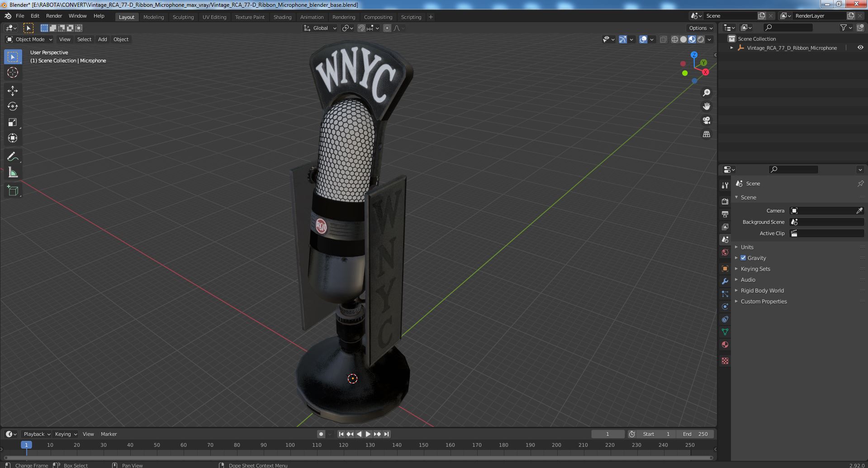
Task: Open the Tool properties tab
Action: click(x=725, y=185)
